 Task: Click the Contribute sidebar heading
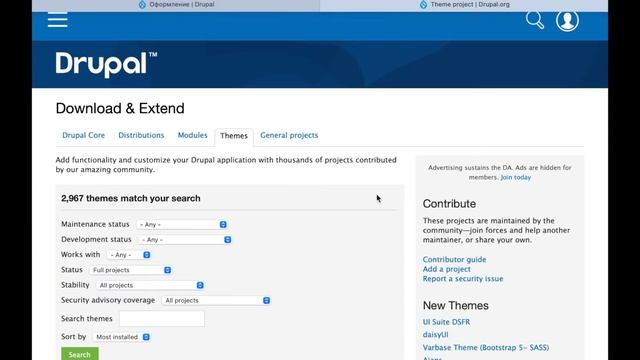point(449,204)
